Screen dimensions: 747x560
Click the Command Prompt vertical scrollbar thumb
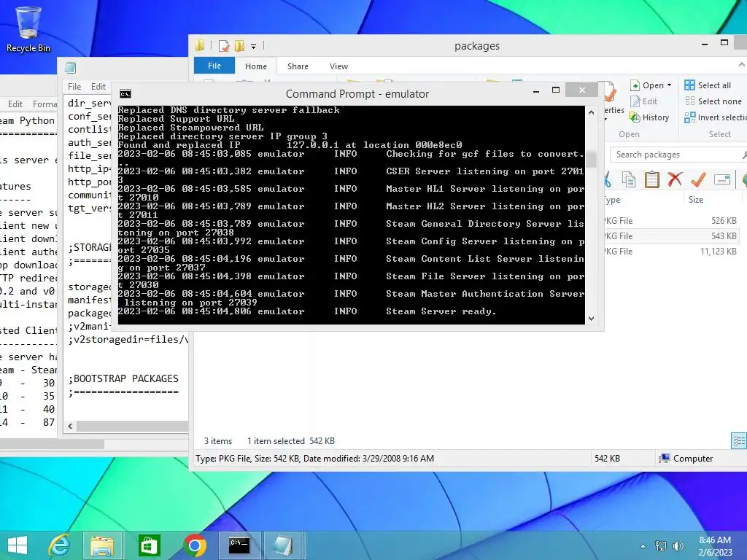pos(591,160)
